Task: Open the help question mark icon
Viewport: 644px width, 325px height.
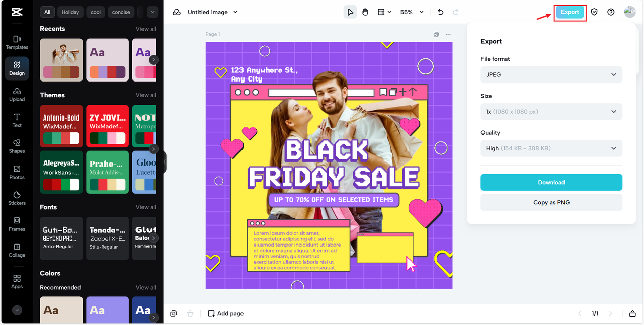Action: (x=611, y=12)
